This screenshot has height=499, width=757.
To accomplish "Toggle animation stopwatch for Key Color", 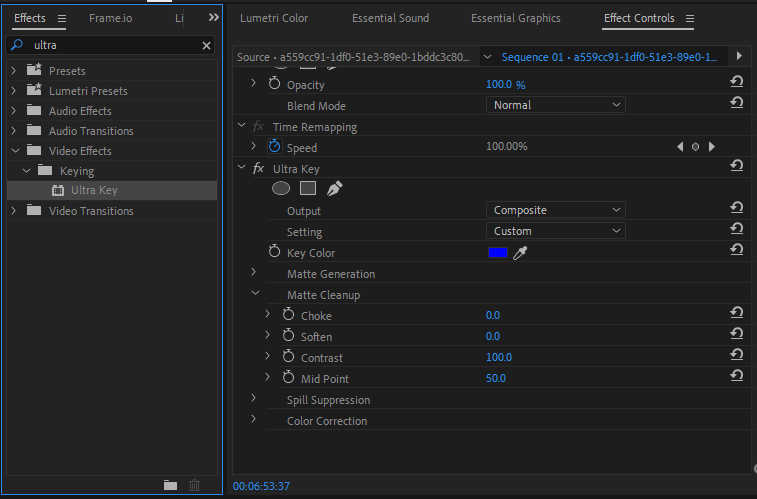I will tap(274, 251).
